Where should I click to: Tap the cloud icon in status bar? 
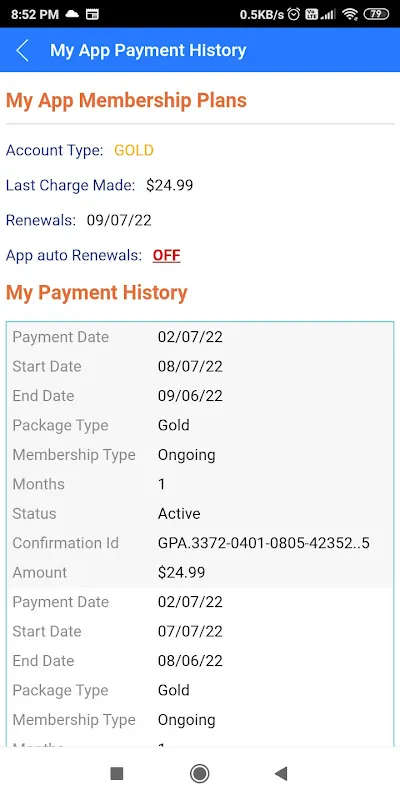coord(72,14)
